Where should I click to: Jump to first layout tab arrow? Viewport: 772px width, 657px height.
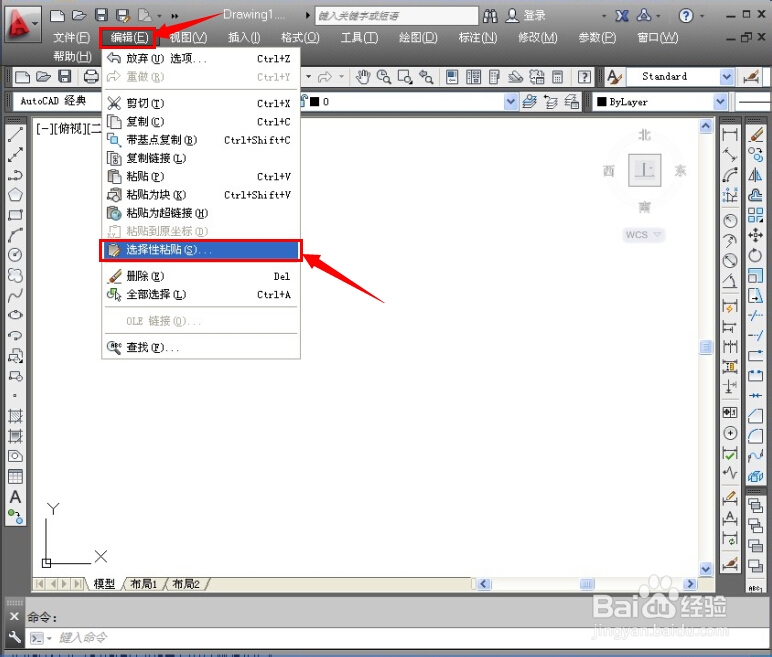tap(39, 584)
